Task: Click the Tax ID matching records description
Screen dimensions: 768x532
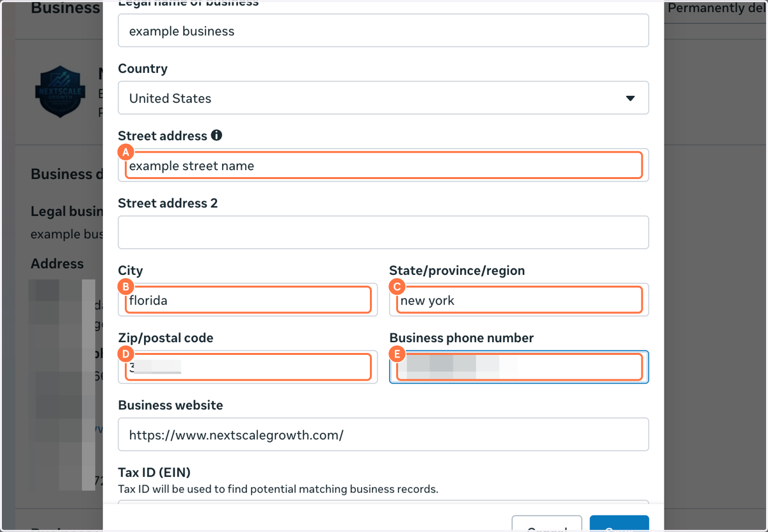Action: point(278,489)
